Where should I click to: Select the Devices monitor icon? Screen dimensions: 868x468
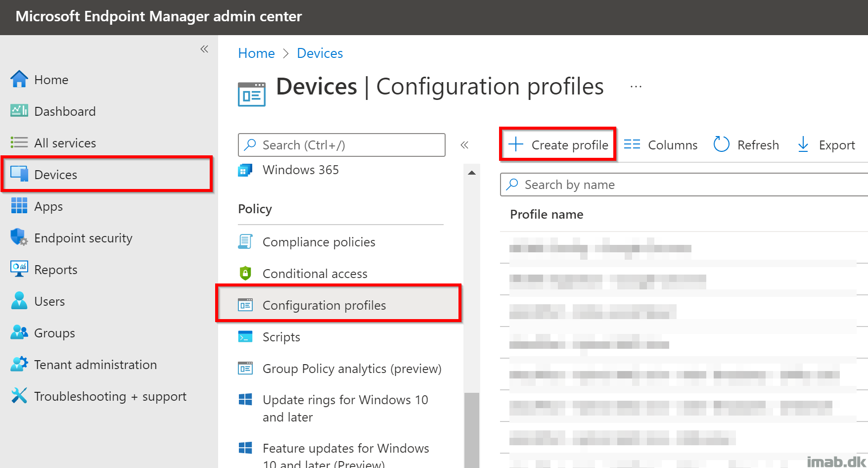coord(19,174)
